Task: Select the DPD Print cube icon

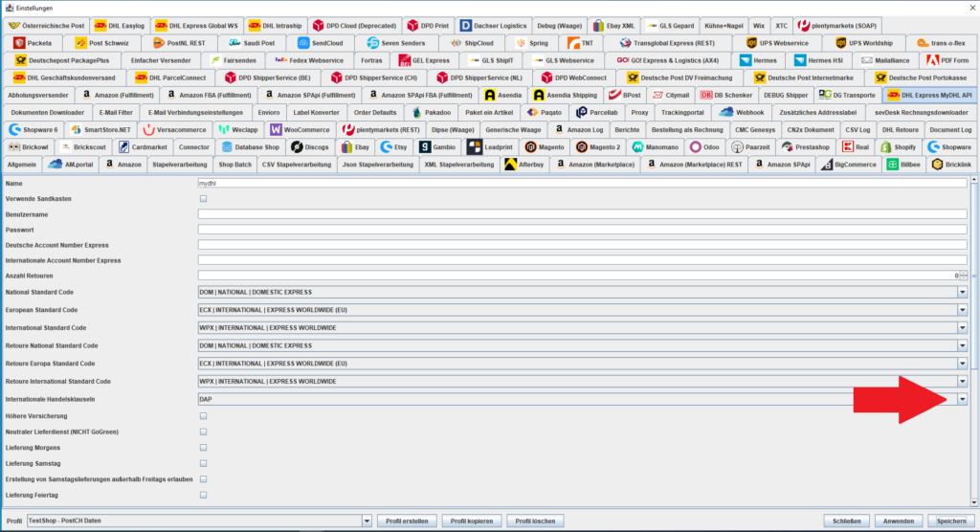Action: (x=412, y=26)
